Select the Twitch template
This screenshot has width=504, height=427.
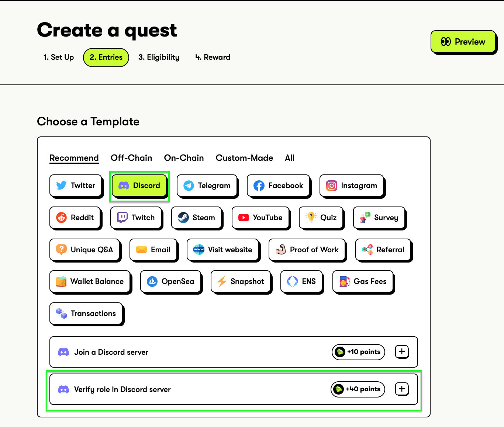click(136, 218)
